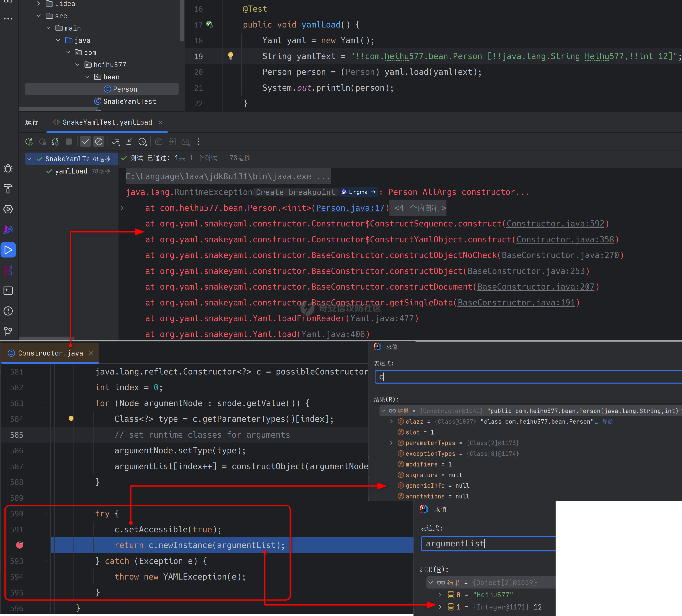Expand the .idea folder
This screenshot has width=682, height=616.
click(38, 4)
